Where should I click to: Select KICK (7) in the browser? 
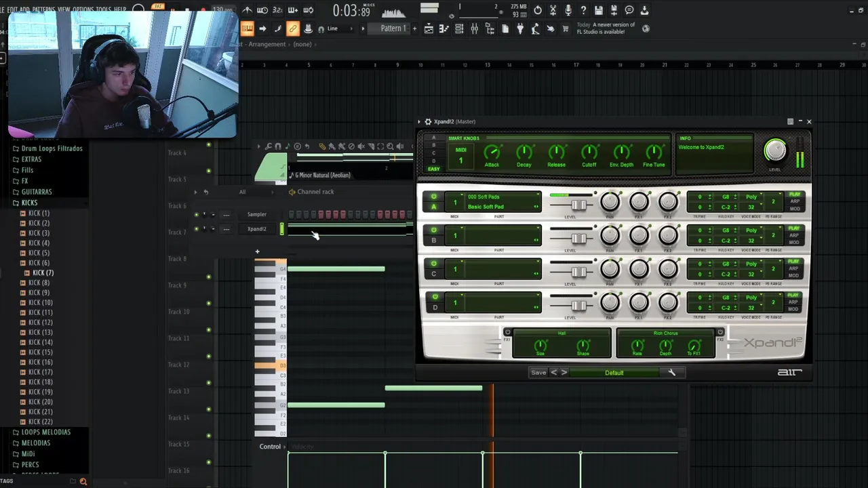(x=43, y=272)
